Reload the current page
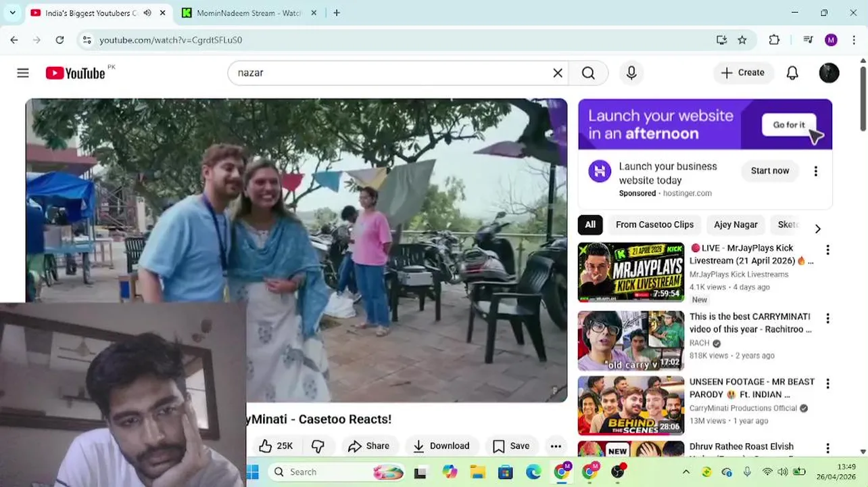This screenshot has height=487, width=868. (x=59, y=40)
